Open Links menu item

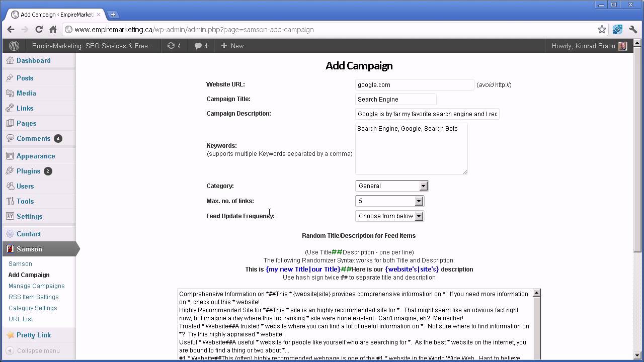point(25,108)
